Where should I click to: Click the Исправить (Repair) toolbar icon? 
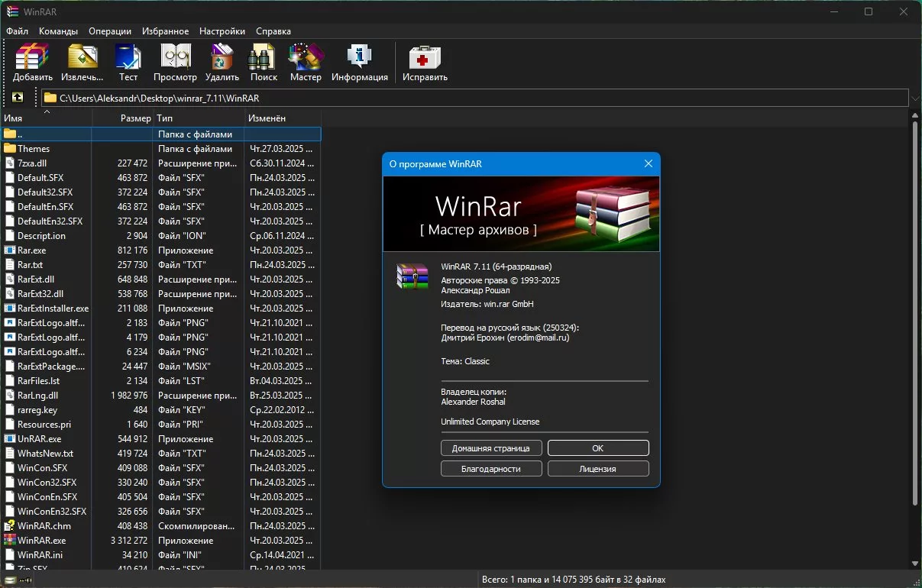[425, 63]
